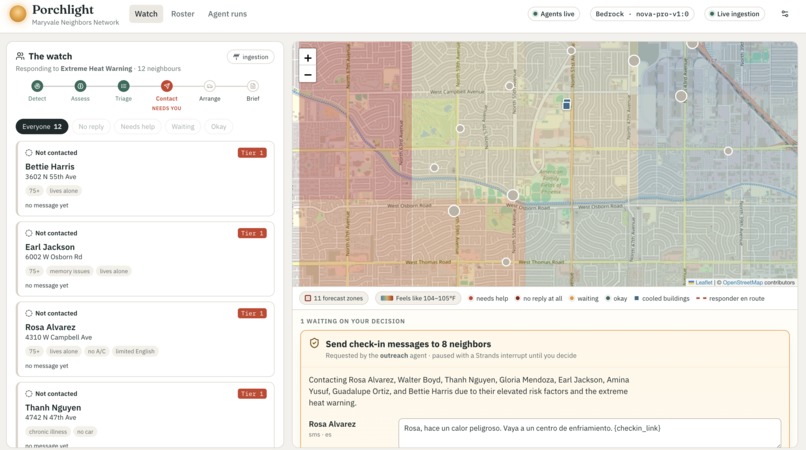Filter list by Everyone 12
The image size is (806, 450).
point(42,127)
